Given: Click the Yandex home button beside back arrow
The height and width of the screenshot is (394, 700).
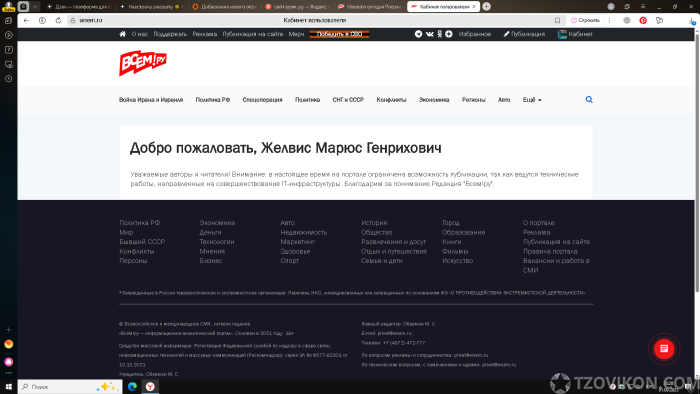Looking at the screenshot, I should click(42, 21).
